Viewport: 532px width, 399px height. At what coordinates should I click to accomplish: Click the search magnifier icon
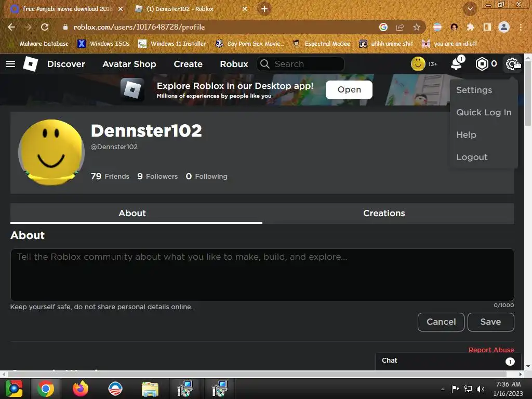[x=264, y=64]
